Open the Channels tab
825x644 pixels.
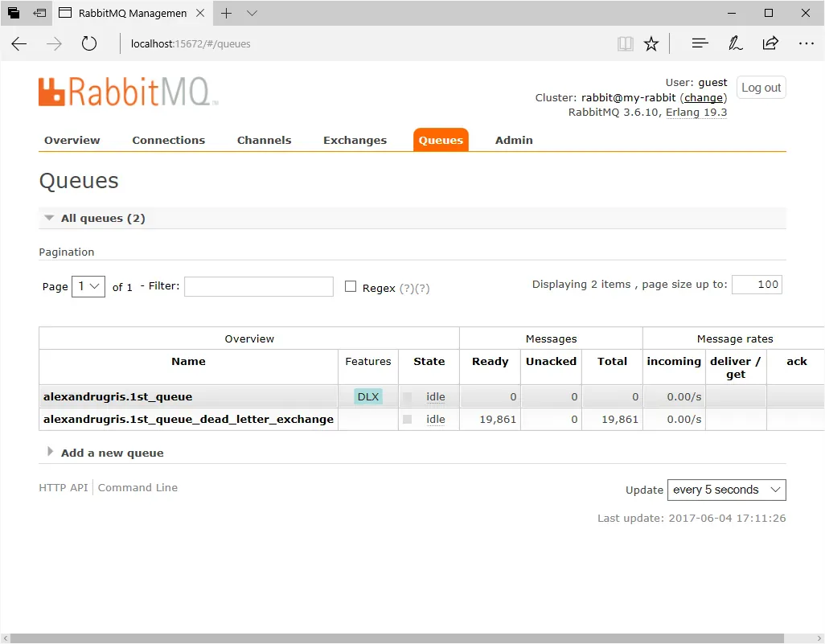point(264,141)
